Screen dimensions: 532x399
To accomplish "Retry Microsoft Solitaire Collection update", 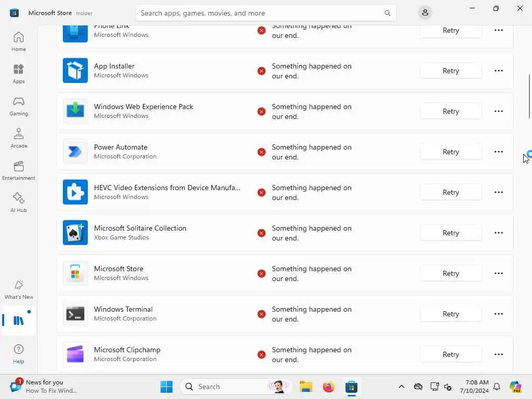I will (450, 233).
